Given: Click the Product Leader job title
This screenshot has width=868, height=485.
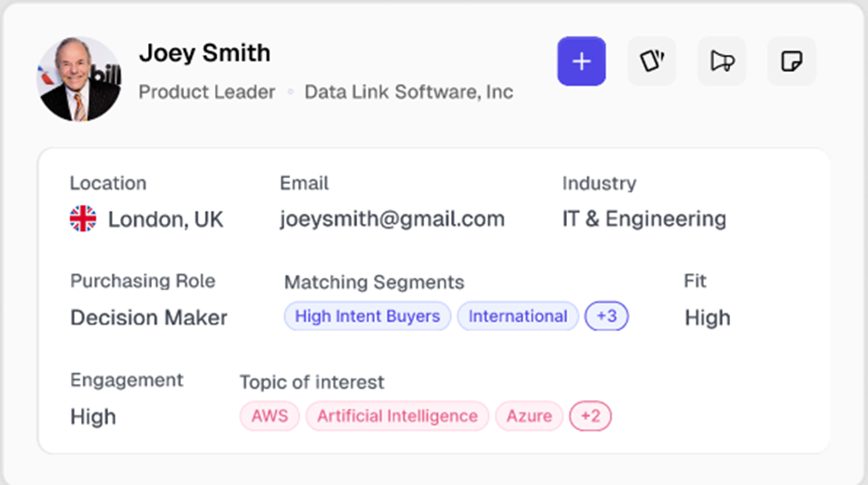Looking at the screenshot, I should (206, 92).
